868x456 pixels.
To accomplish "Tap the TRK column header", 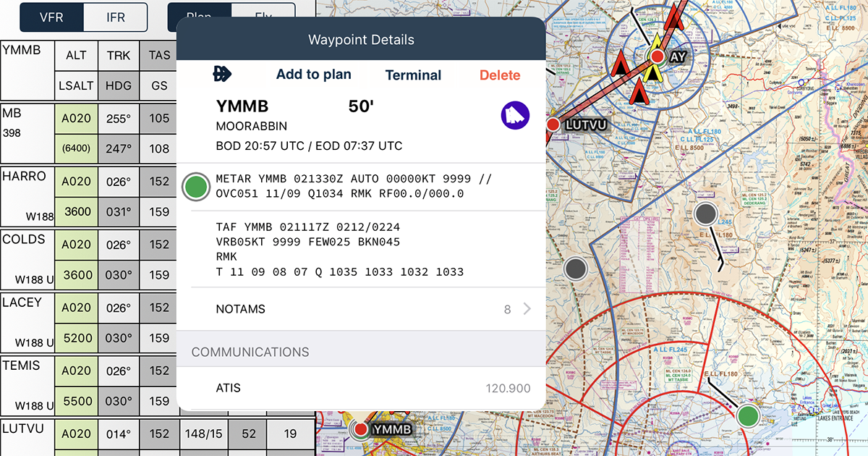I will pyautogui.click(x=119, y=55).
